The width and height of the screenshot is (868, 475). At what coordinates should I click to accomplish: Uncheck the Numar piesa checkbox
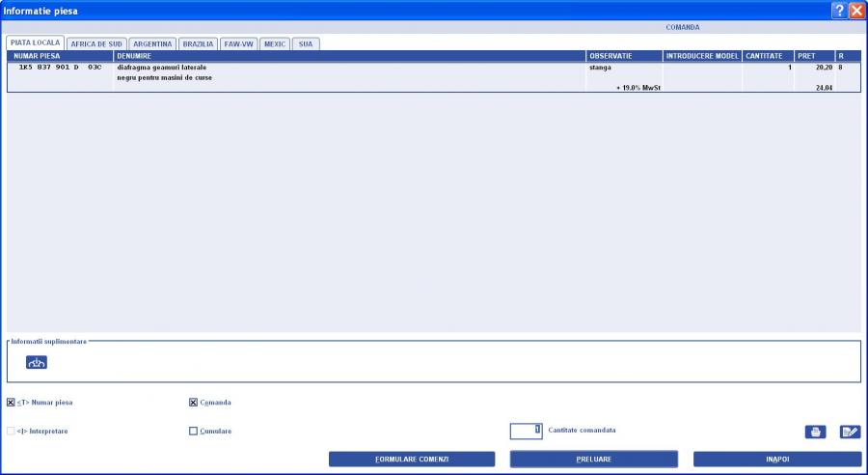point(12,403)
